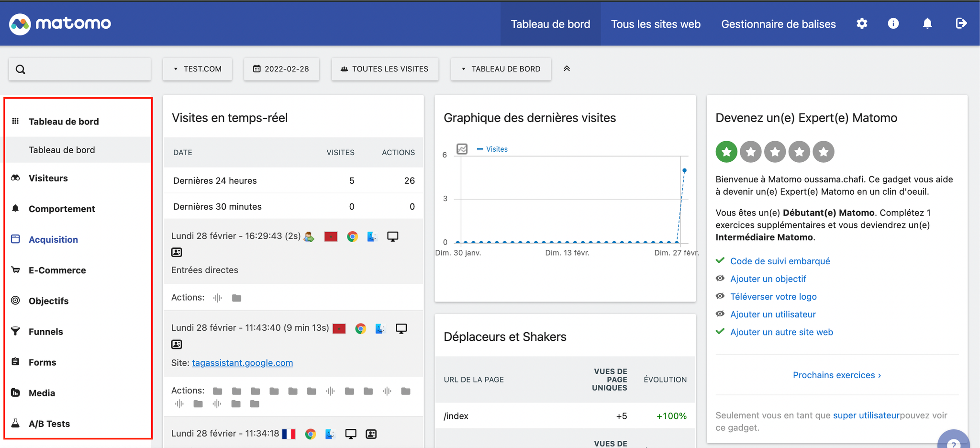This screenshot has height=448, width=980.
Task: Click the +100% evolution value
Action: (671, 416)
